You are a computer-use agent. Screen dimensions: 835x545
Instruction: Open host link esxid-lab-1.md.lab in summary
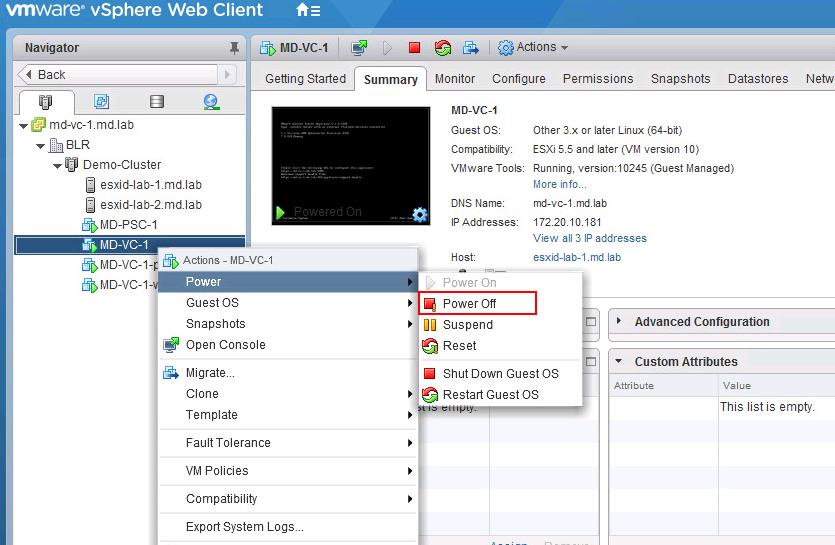pyautogui.click(x=577, y=257)
